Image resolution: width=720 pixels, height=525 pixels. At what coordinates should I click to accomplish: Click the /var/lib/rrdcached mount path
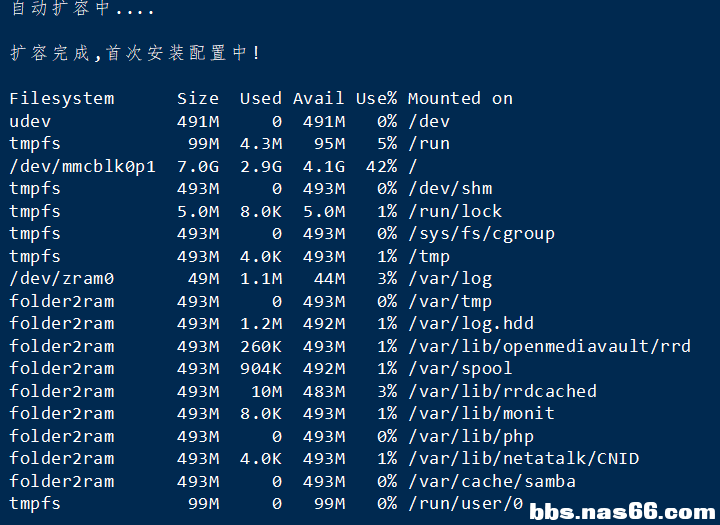502,391
